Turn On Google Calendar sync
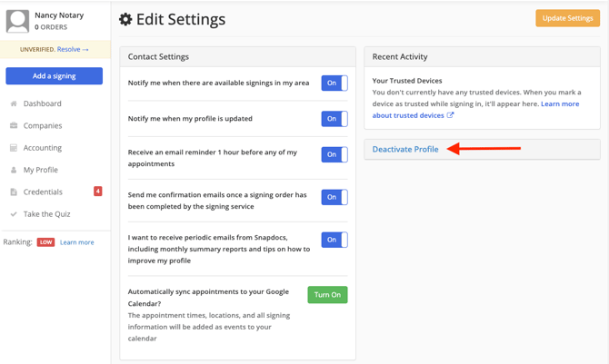Image resolution: width=609 pixels, height=364 pixels. click(x=327, y=295)
